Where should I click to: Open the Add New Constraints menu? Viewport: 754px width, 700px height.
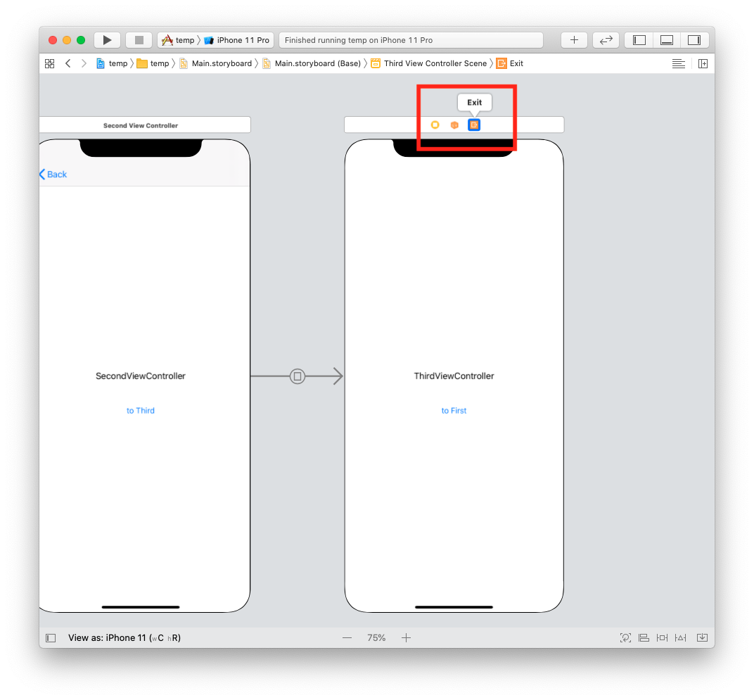coord(662,638)
